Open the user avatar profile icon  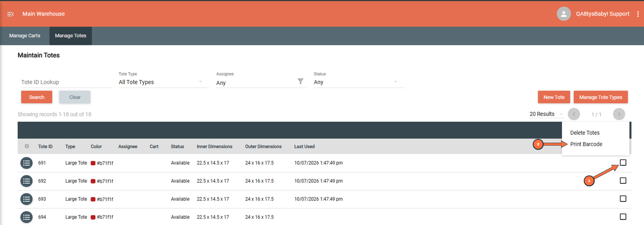[x=563, y=14]
